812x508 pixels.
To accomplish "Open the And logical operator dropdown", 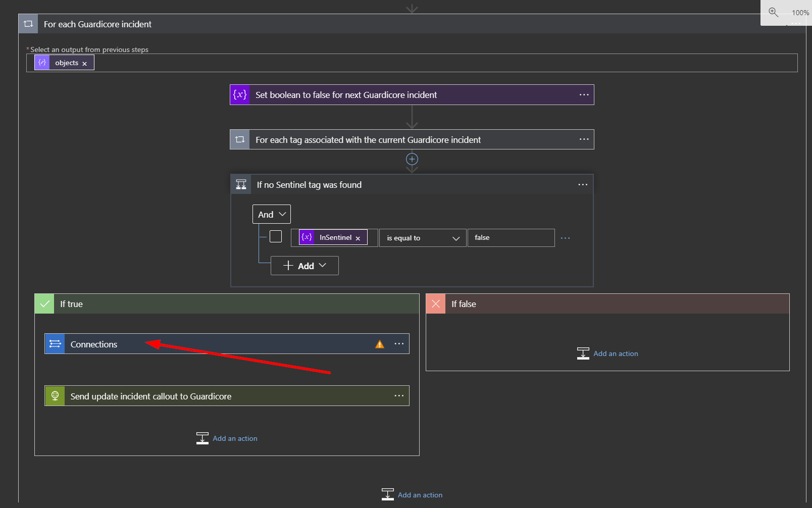I will click(272, 214).
